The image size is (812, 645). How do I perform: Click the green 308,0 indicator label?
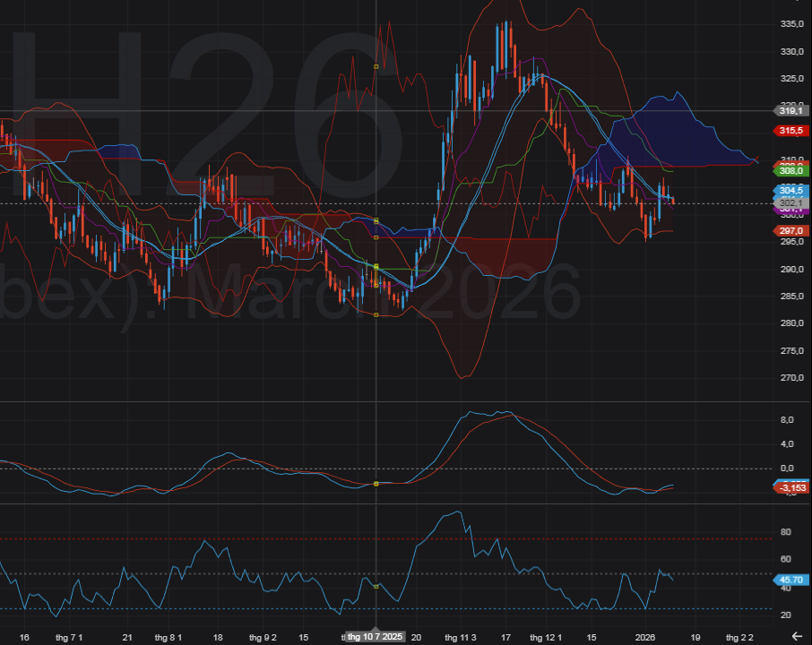790,170
